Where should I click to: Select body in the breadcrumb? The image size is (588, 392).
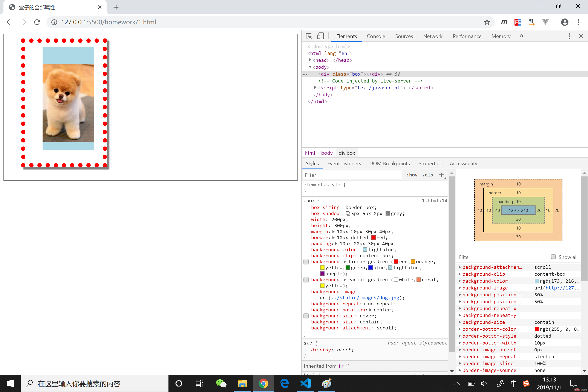coord(327,153)
